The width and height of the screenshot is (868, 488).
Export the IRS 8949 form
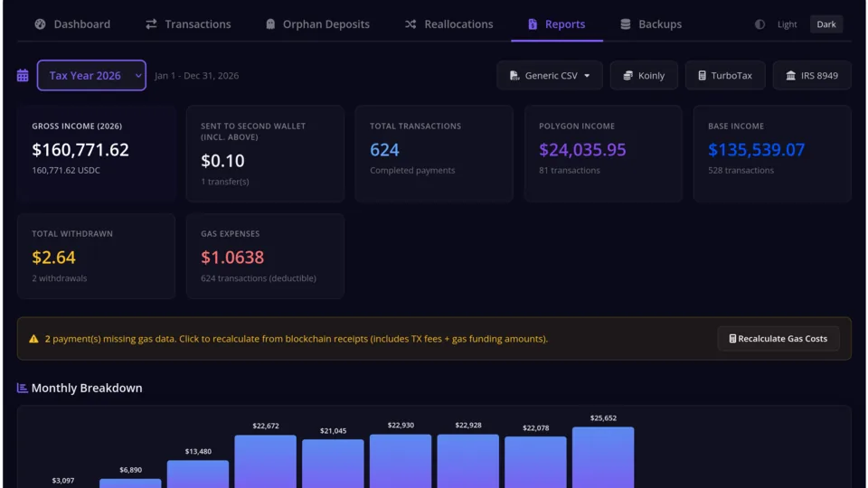(x=812, y=75)
